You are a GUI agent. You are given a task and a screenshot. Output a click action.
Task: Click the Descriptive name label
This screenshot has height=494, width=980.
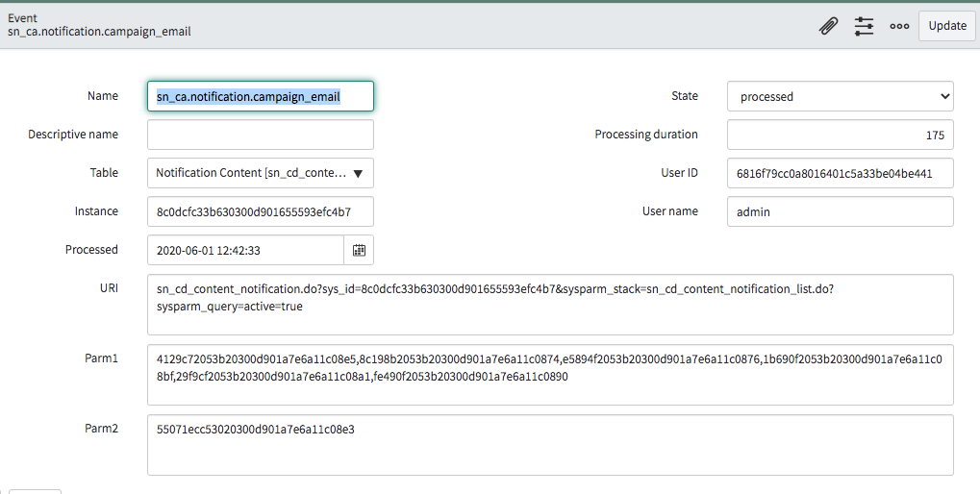pos(73,135)
